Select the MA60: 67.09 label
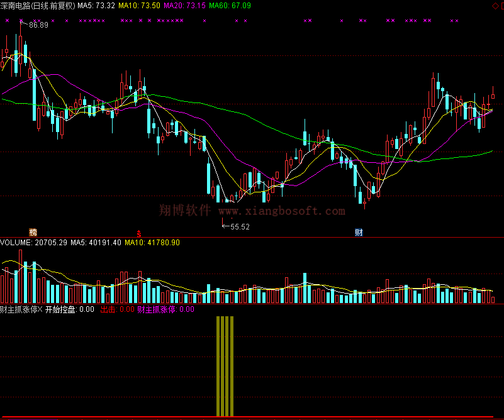Image resolution: width=504 pixels, height=420 pixels. (x=230, y=6)
